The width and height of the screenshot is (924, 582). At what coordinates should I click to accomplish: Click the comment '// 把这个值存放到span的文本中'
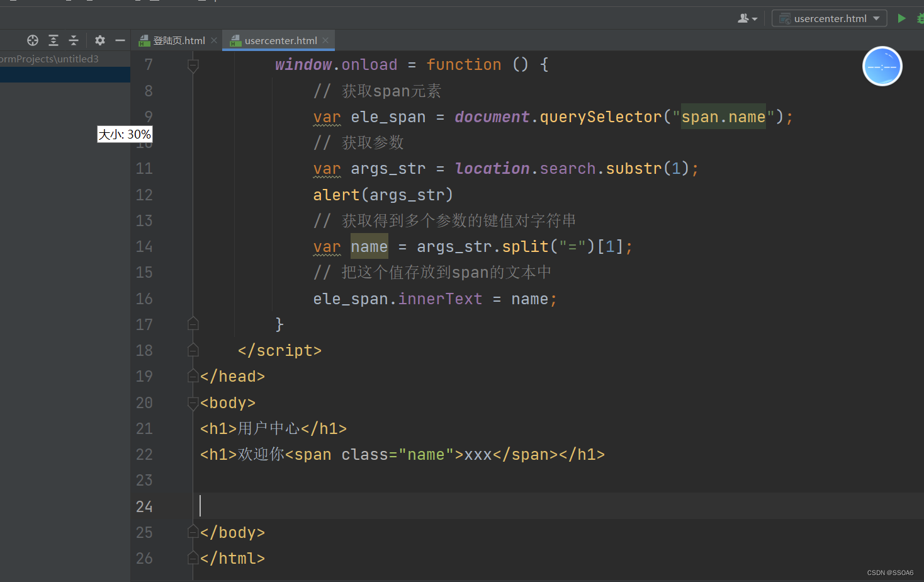tap(432, 272)
